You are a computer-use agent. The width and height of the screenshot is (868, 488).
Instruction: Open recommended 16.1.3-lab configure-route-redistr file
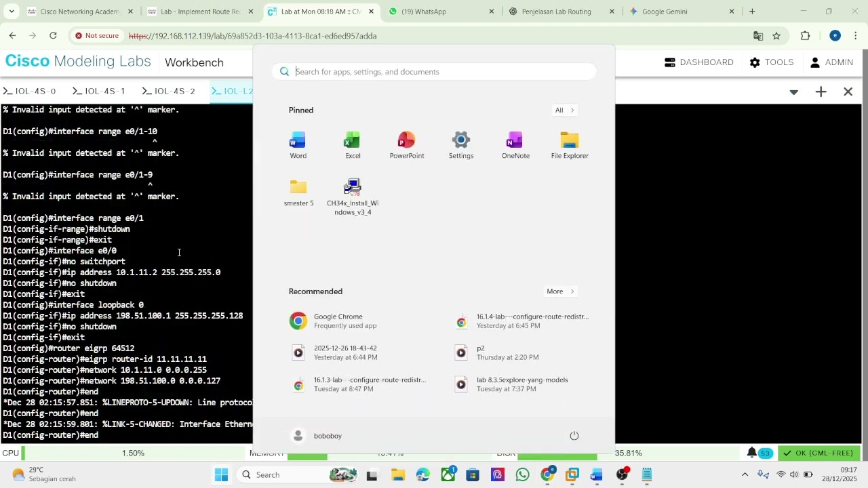tap(359, 384)
